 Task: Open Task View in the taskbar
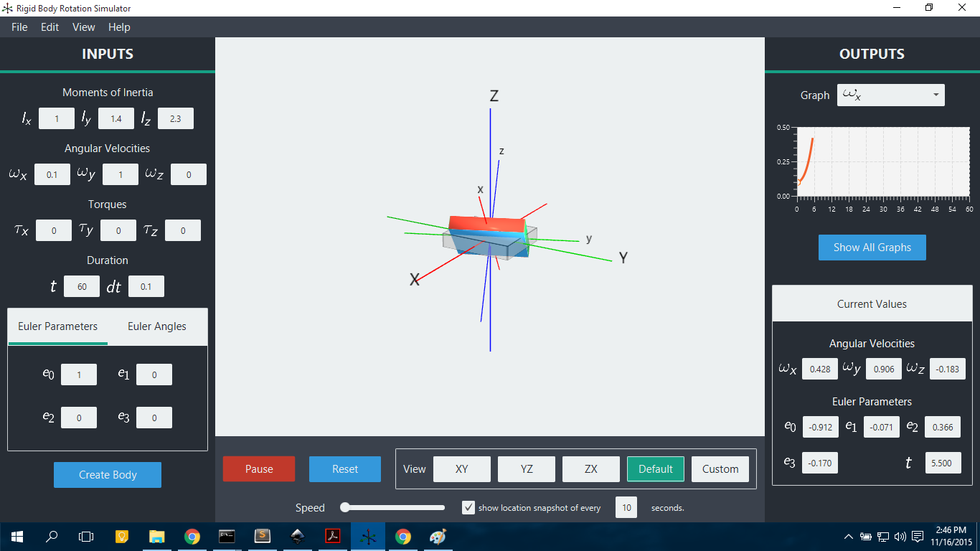pos(86,536)
